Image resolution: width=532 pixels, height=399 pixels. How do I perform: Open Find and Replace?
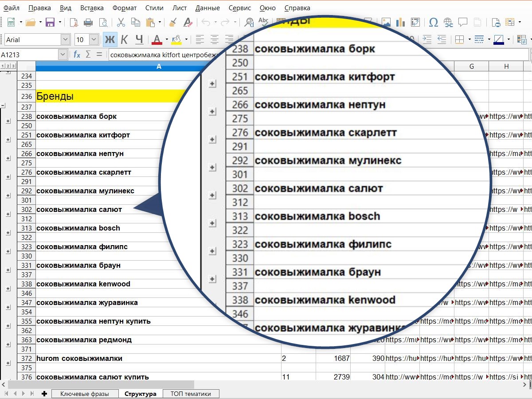(250, 22)
